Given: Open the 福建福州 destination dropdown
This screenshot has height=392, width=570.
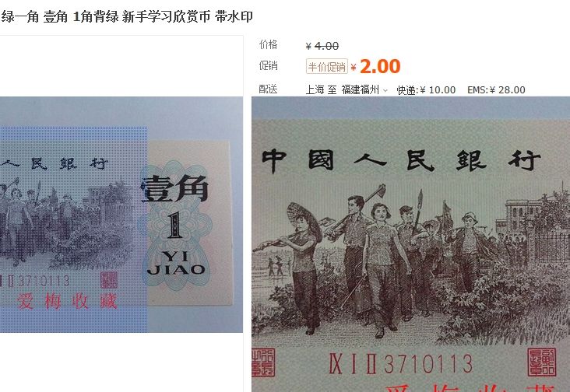Looking at the screenshot, I should click(x=364, y=89).
